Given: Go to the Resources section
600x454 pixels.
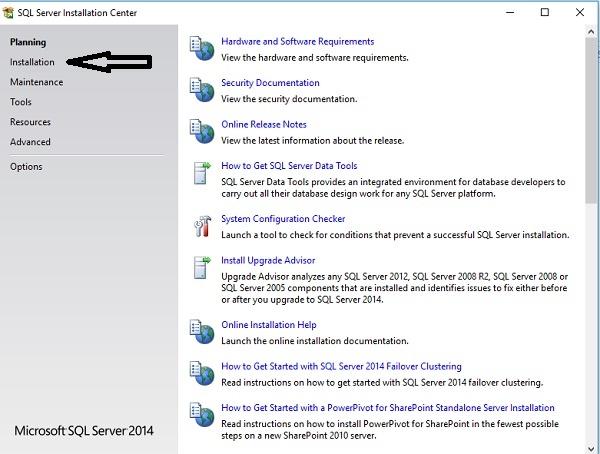Looking at the screenshot, I should (x=30, y=122).
